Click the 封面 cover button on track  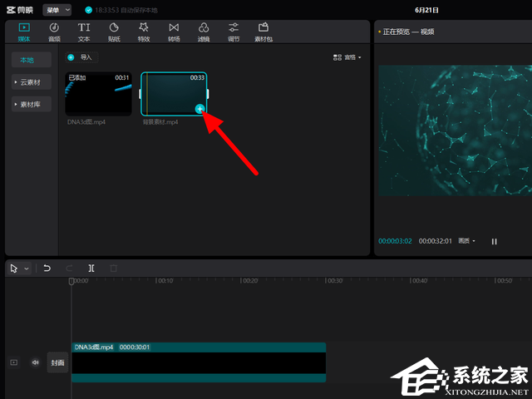tap(57, 362)
